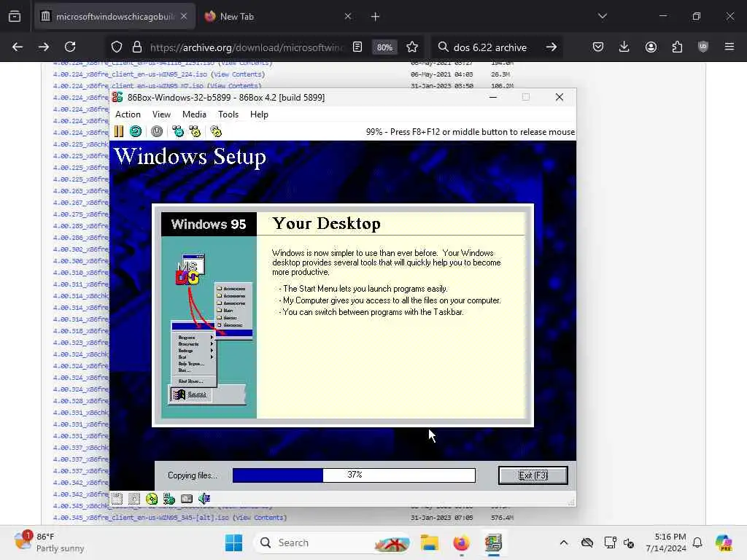The width and height of the screenshot is (747, 560).
Task: Close the New Tab tab
Action: tap(348, 16)
